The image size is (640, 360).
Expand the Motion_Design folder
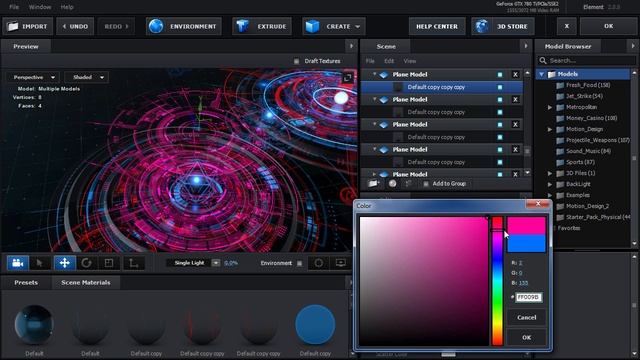click(x=550, y=129)
